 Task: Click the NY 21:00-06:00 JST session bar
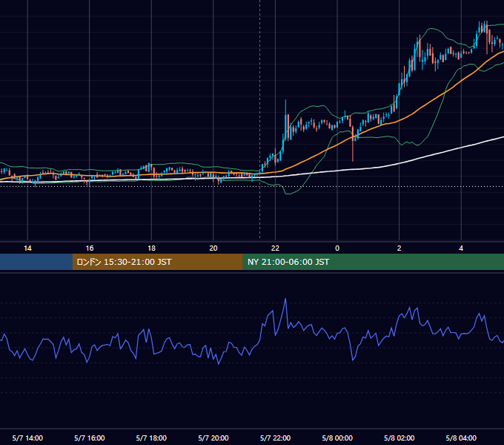[373, 262]
